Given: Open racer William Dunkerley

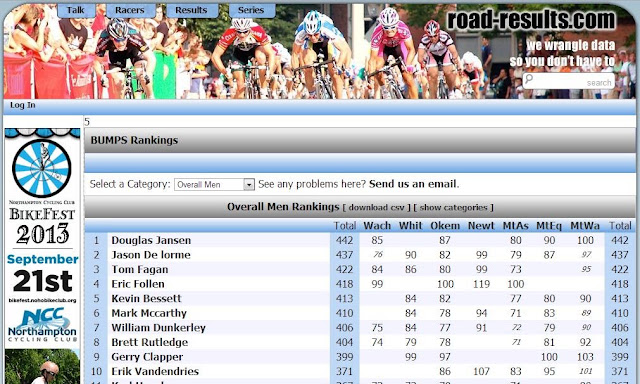Looking at the screenshot, I should [158, 328].
